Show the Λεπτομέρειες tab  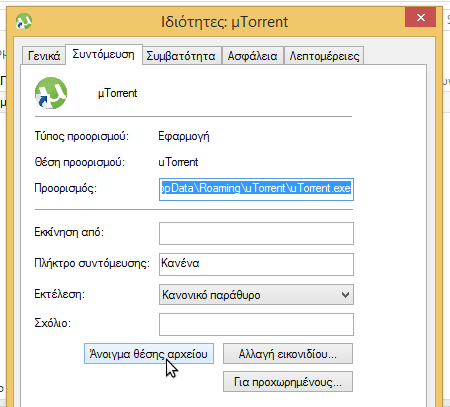[x=324, y=56]
